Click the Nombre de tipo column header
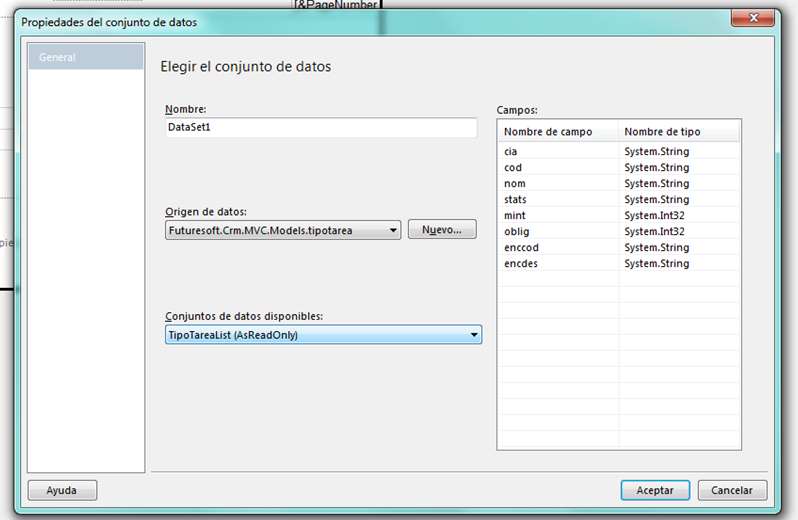The height and width of the screenshot is (520, 798). point(679,132)
